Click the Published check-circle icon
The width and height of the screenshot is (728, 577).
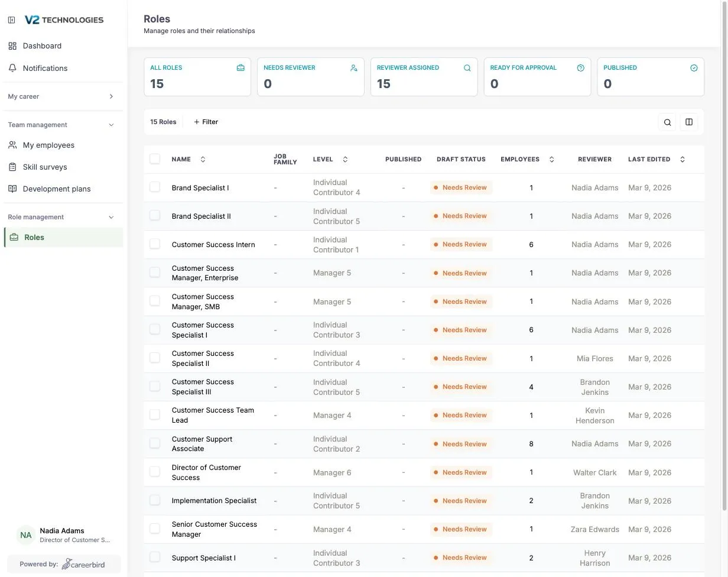[x=694, y=68]
